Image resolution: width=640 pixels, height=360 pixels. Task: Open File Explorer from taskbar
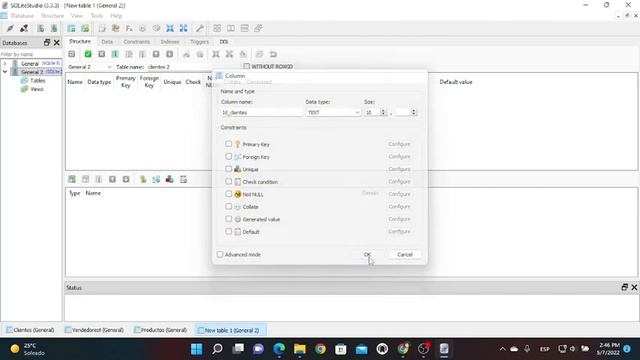(300, 349)
